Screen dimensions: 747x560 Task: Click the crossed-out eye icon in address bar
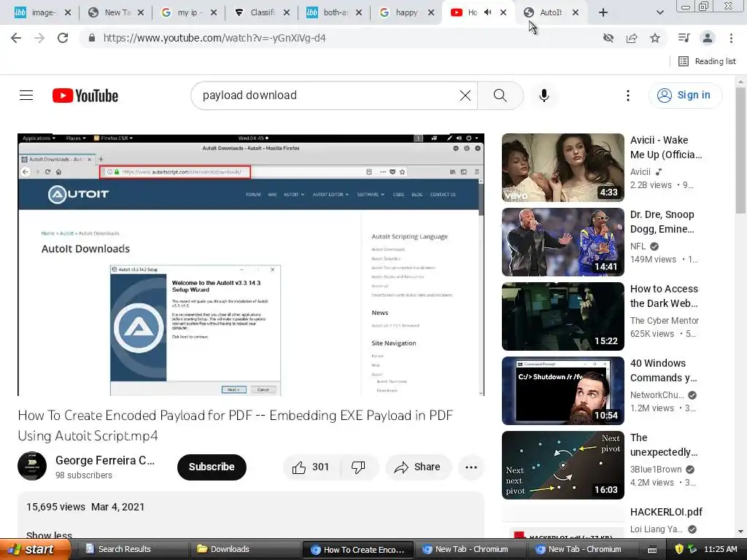[608, 38]
